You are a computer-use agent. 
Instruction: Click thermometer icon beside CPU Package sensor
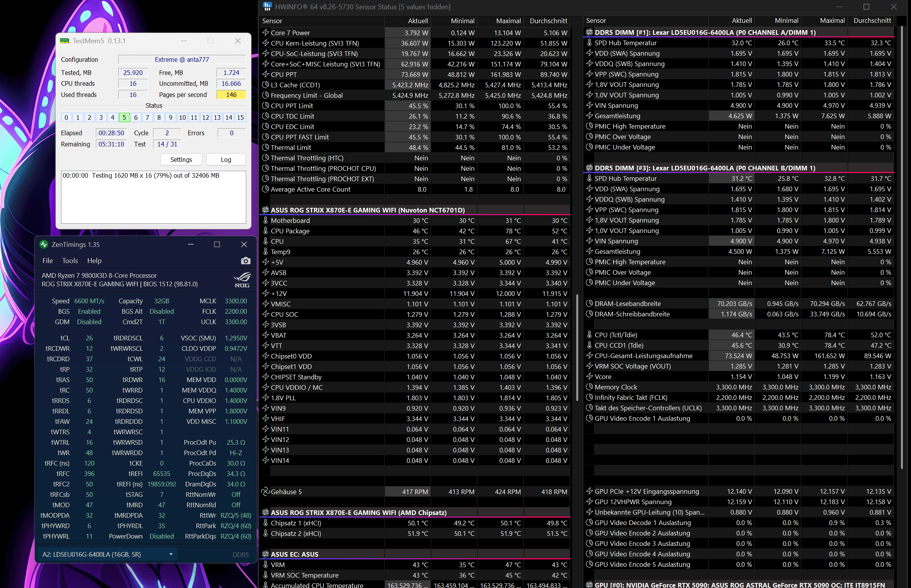pyautogui.click(x=266, y=231)
